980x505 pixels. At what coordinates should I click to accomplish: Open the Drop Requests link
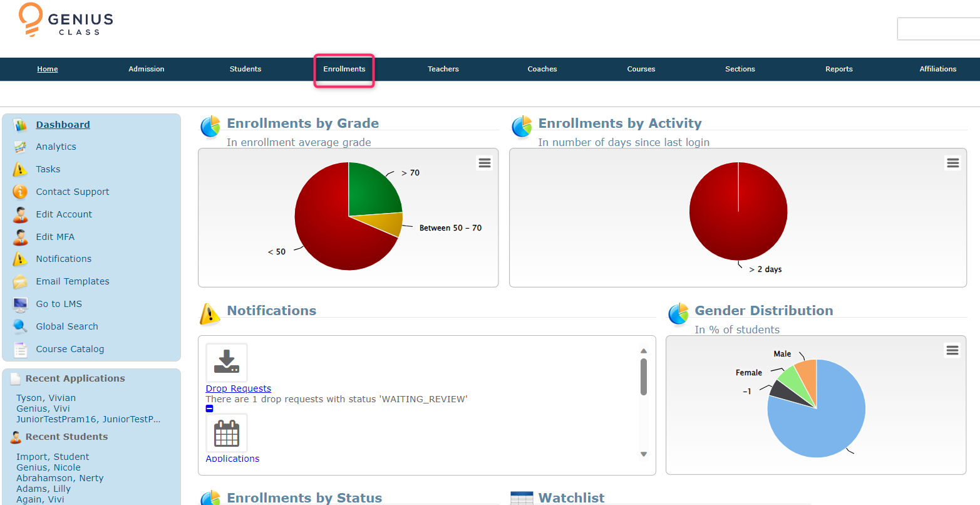pyautogui.click(x=238, y=388)
